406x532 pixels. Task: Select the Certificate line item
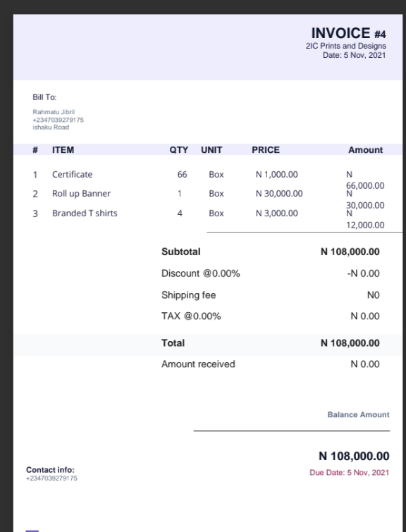(73, 174)
